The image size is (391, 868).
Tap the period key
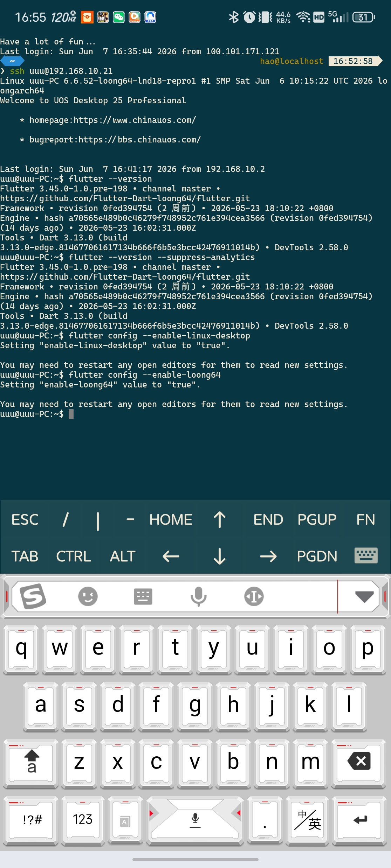265,821
